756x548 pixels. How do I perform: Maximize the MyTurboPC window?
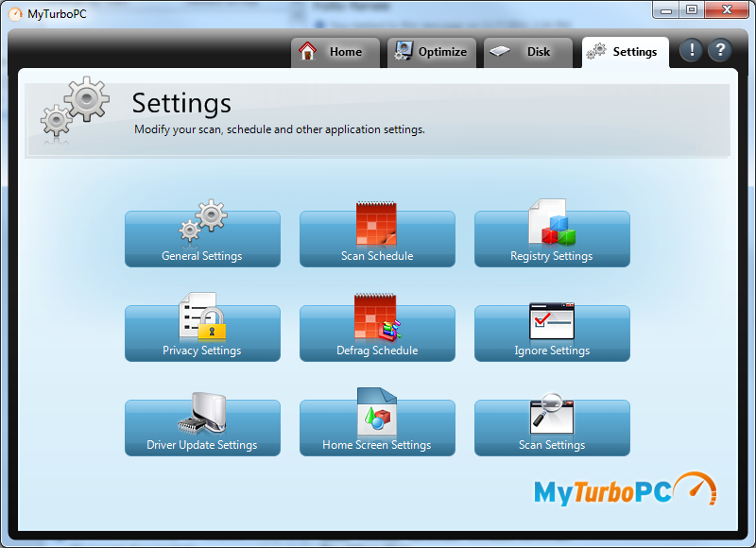pyautogui.click(x=692, y=9)
